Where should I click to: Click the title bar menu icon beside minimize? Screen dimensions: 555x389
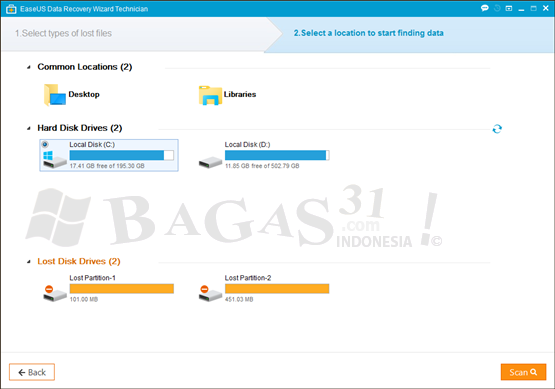509,8
